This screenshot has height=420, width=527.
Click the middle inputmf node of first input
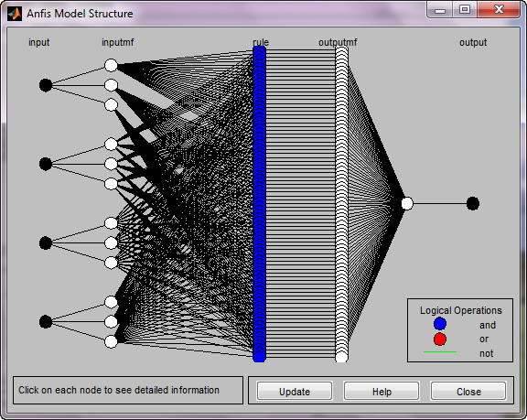[x=111, y=85]
